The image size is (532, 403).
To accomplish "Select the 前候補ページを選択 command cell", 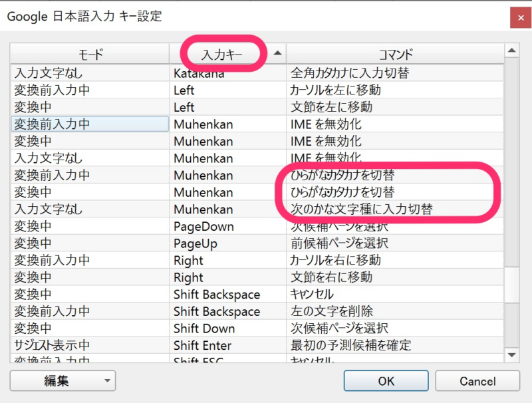I will point(395,243).
